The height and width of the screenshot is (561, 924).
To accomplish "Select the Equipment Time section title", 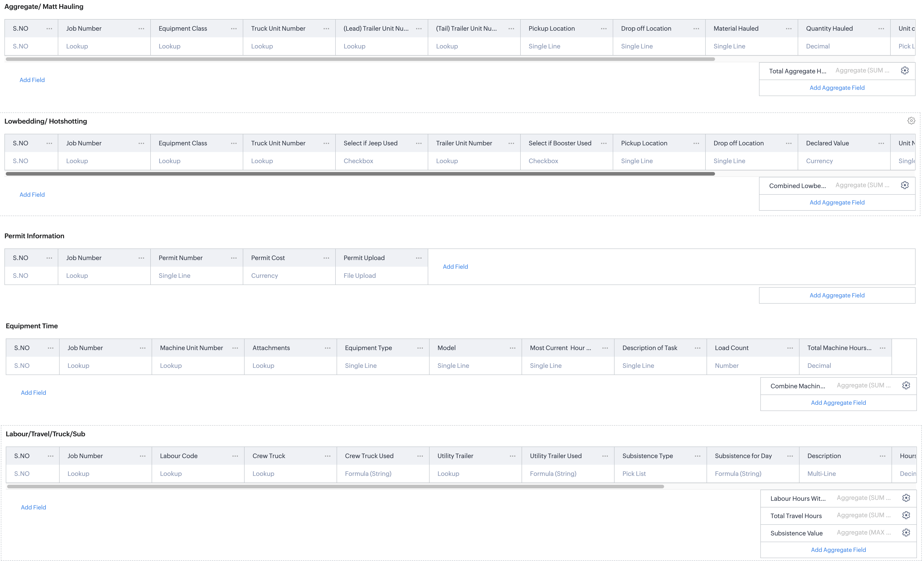I will pyautogui.click(x=32, y=326).
